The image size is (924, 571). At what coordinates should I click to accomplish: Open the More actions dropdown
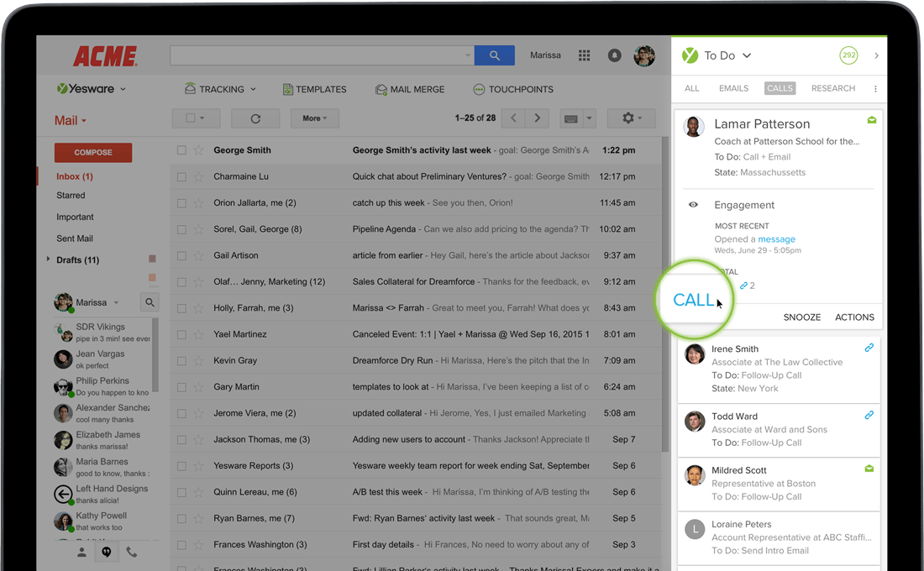point(314,118)
